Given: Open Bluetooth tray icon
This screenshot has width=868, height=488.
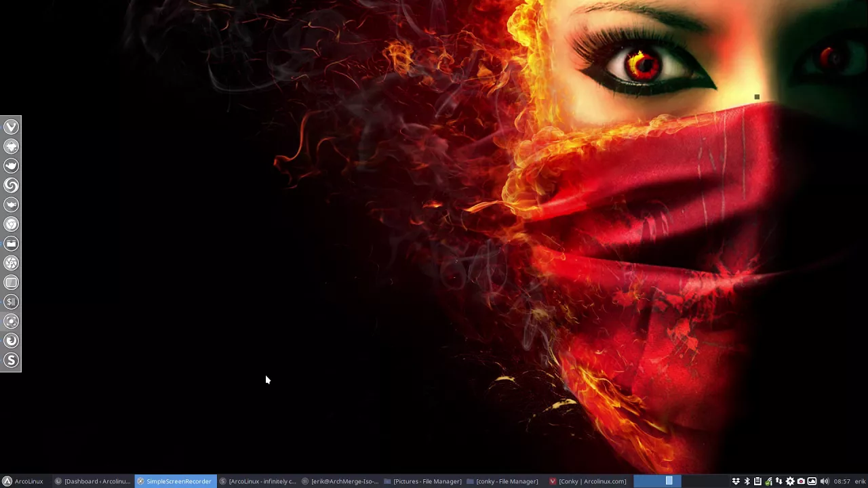Looking at the screenshot, I should coord(747,481).
